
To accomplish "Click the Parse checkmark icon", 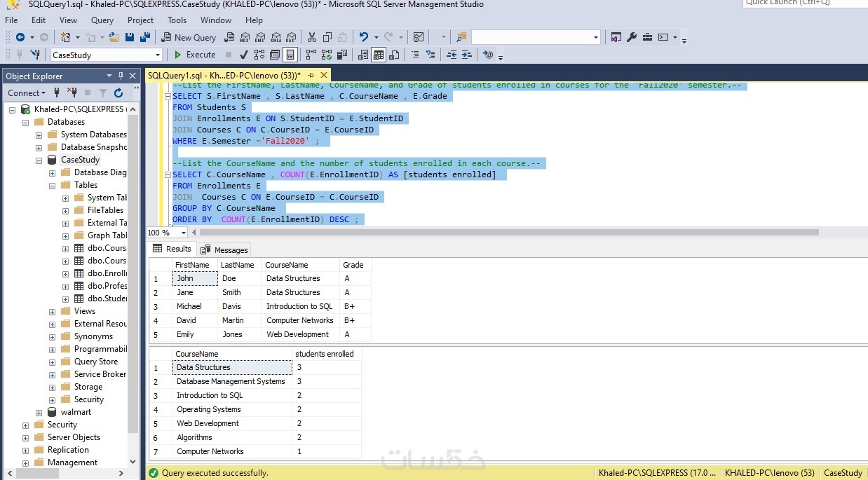I will (x=244, y=55).
